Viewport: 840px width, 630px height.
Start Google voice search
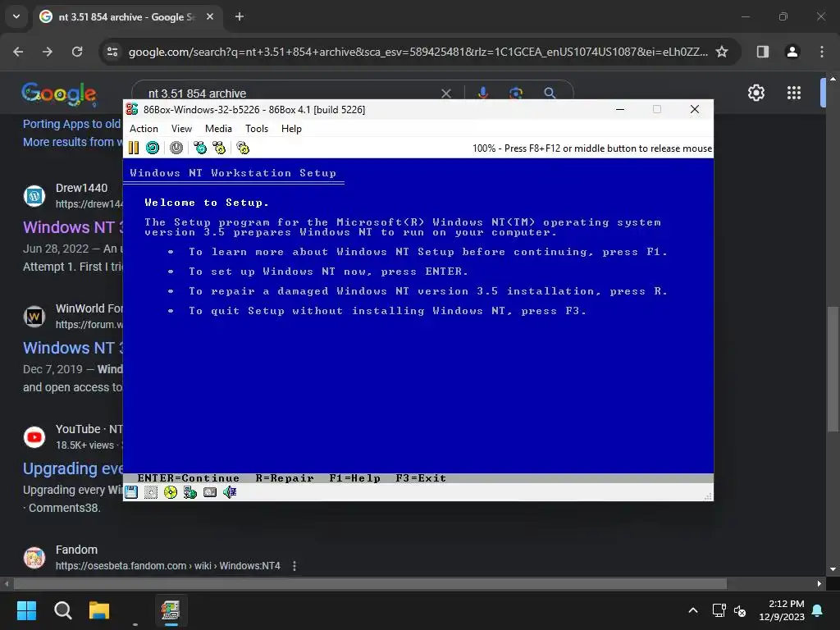click(482, 94)
